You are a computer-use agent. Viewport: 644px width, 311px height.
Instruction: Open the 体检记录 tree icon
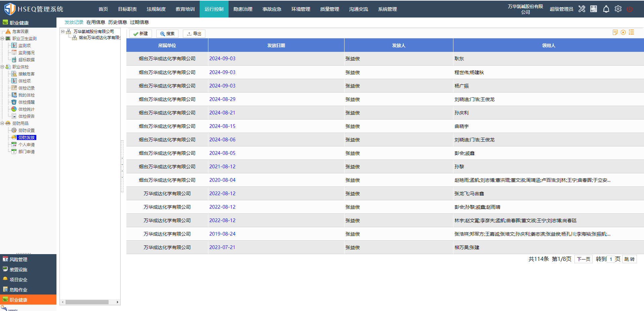[x=14, y=88]
